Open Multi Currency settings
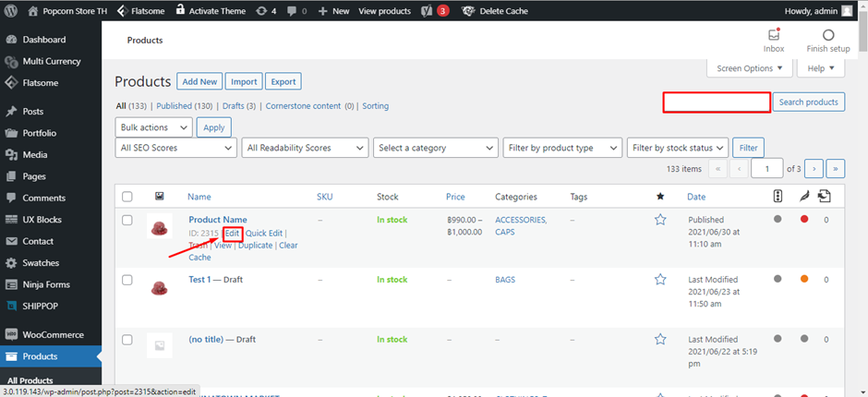The width and height of the screenshot is (868, 397). tap(51, 61)
